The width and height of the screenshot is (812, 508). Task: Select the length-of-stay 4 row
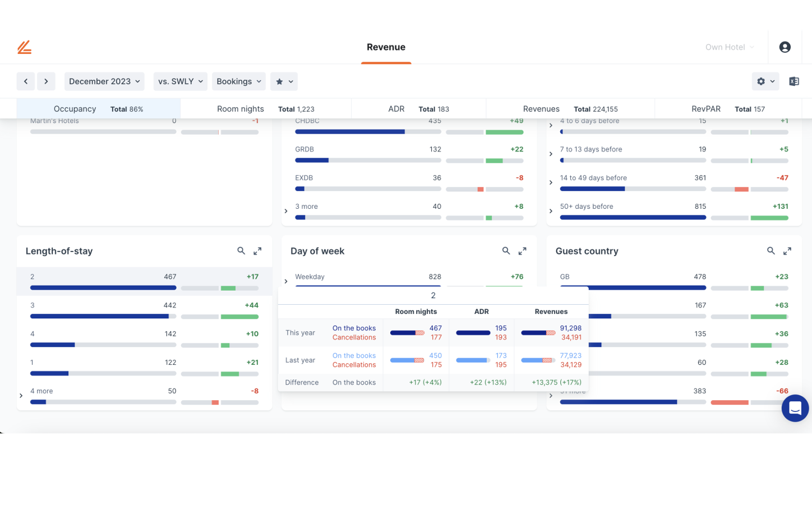[145, 338]
